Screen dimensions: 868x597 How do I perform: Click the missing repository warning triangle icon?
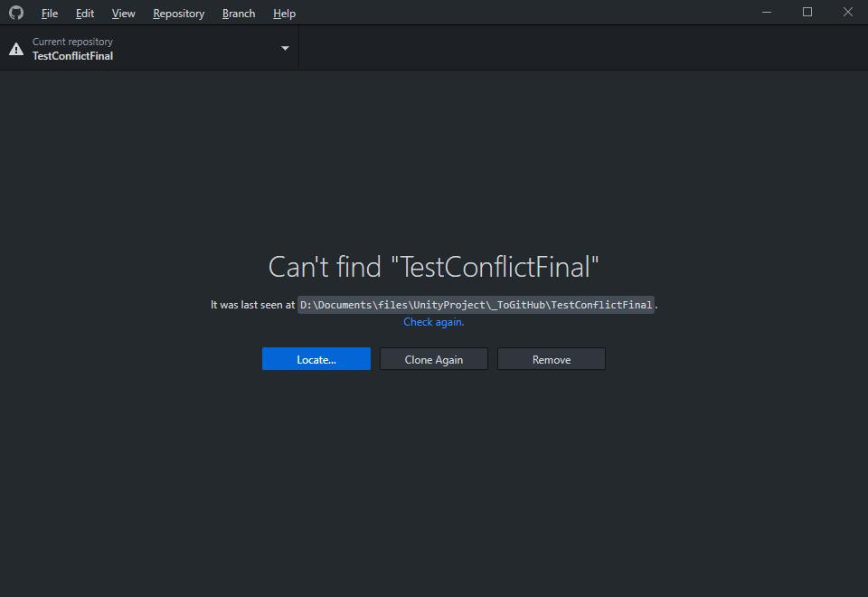click(16, 49)
